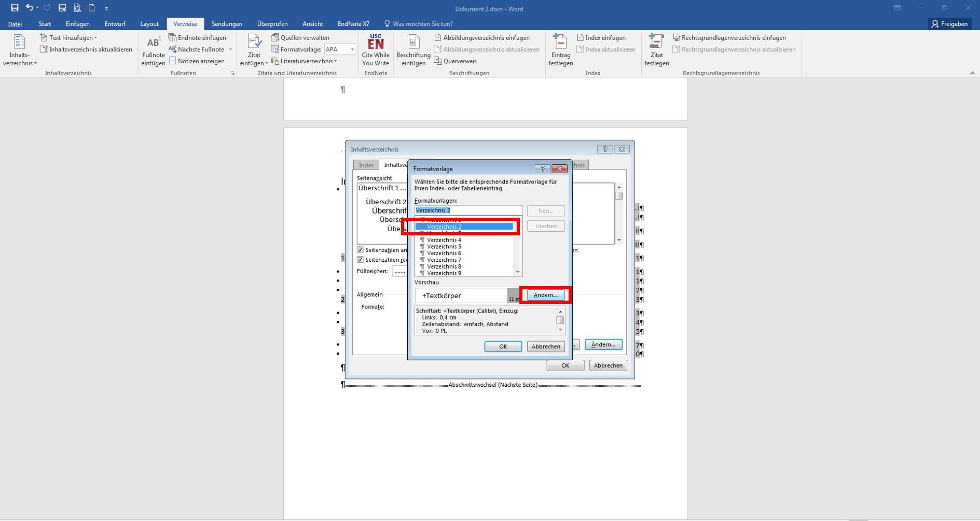Image resolution: width=980 pixels, height=521 pixels.
Task: Open the Index tab in dialog
Action: (366, 165)
